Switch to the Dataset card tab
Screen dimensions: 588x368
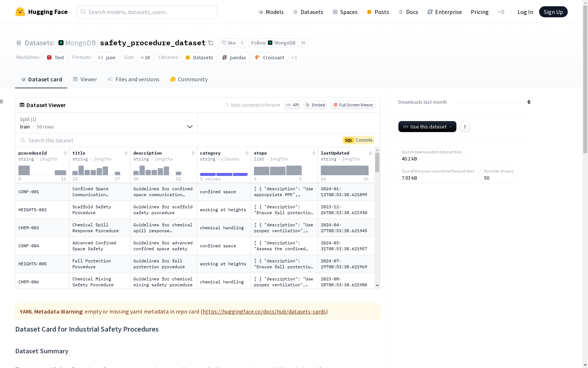click(41, 79)
